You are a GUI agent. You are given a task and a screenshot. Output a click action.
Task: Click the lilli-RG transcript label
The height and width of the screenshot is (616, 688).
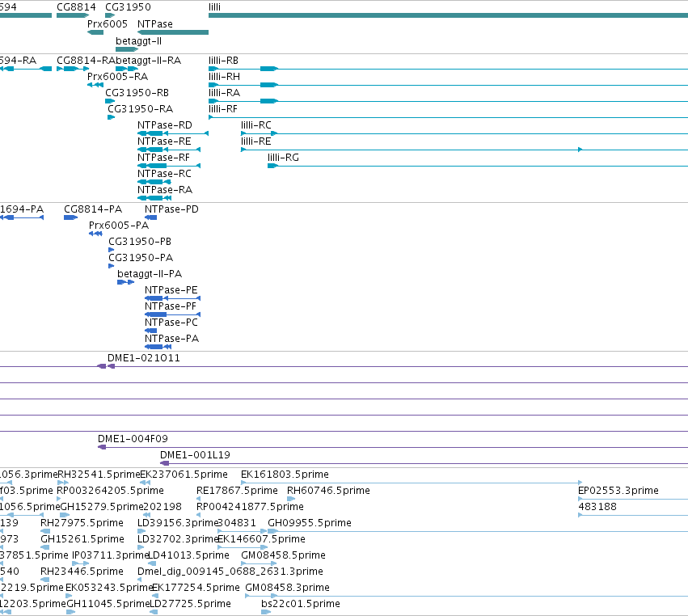coord(283,158)
